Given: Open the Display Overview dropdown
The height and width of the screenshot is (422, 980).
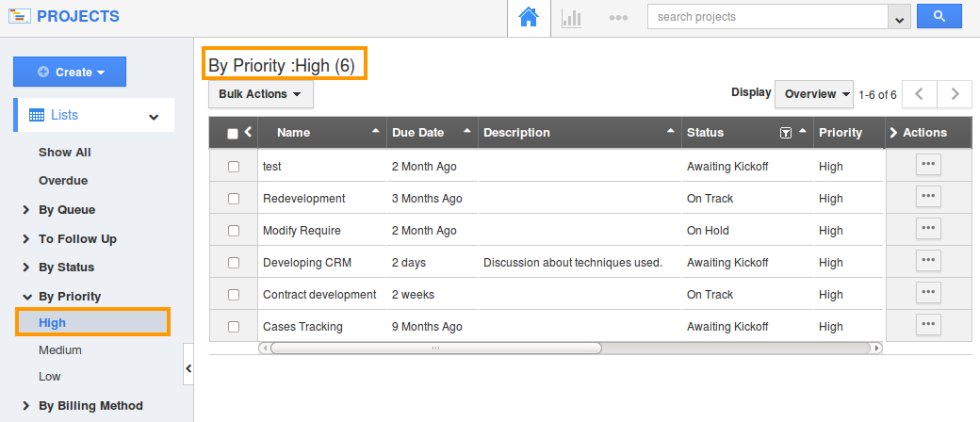Looking at the screenshot, I should [x=814, y=94].
